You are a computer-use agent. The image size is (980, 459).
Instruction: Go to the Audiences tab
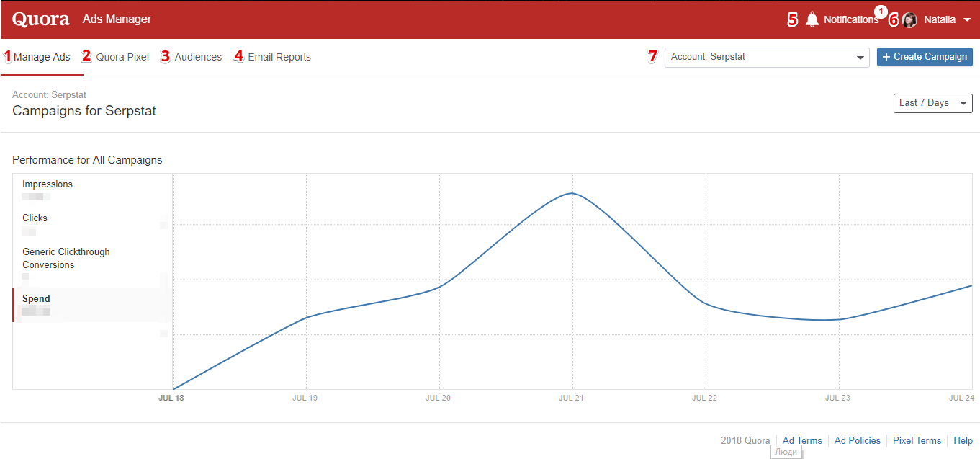(198, 57)
